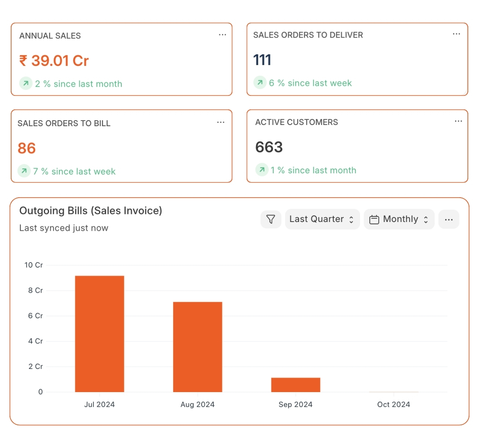Click the Annual Sales growth arrow icon
This screenshot has width=479, height=448.
[x=26, y=83]
